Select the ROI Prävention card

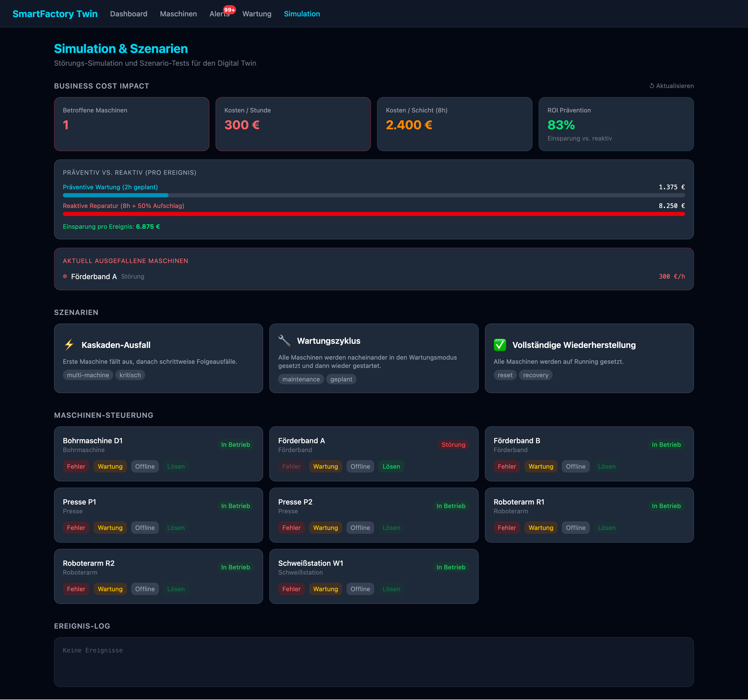tap(616, 124)
